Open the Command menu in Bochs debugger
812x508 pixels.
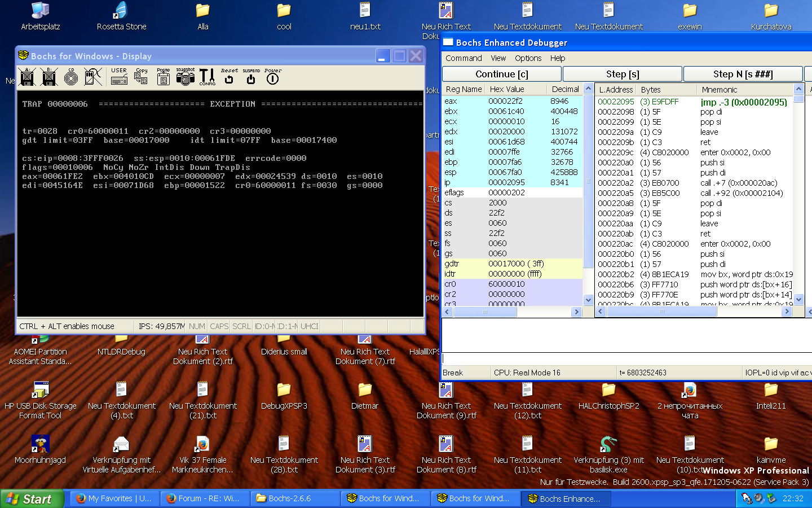pos(464,58)
